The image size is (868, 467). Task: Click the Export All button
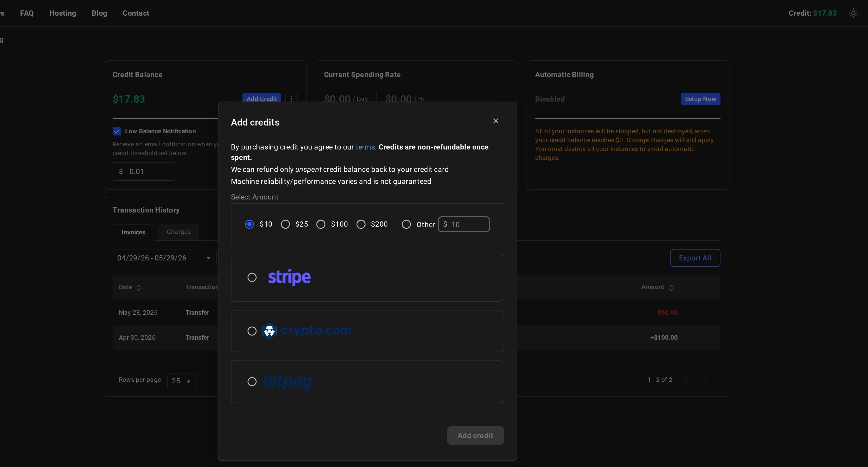click(695, 258)
